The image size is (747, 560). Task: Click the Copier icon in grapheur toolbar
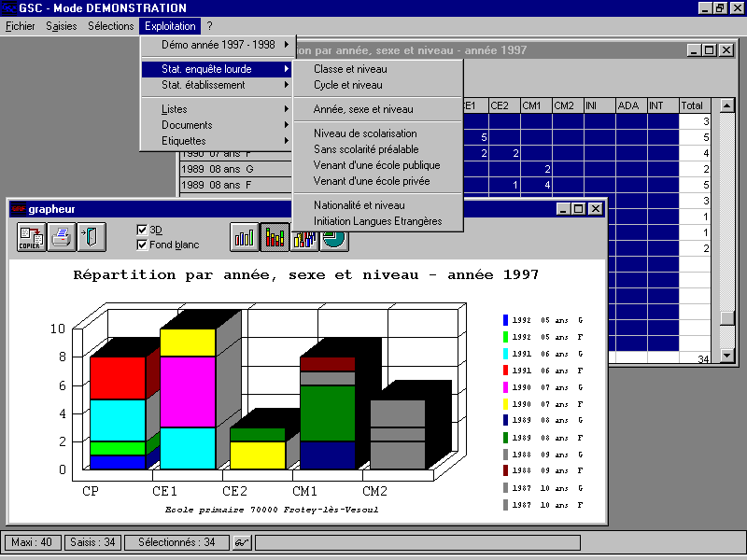pos(30,237)
